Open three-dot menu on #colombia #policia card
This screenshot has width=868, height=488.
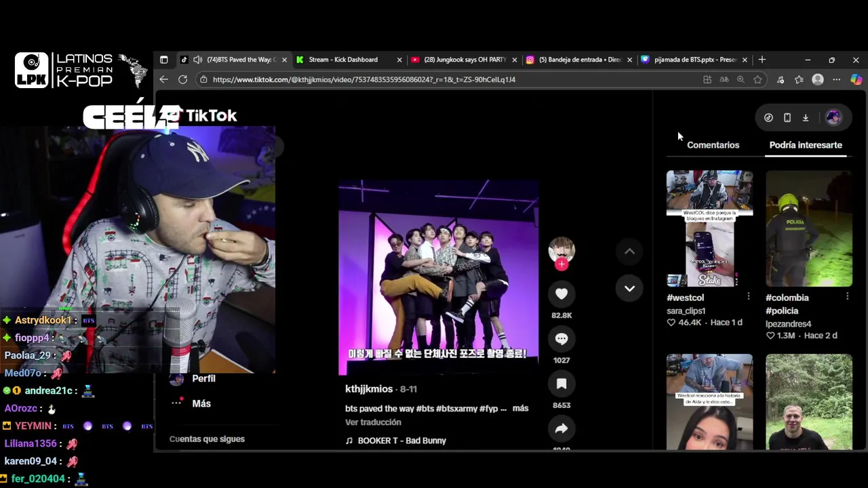(x=848, y=297)
